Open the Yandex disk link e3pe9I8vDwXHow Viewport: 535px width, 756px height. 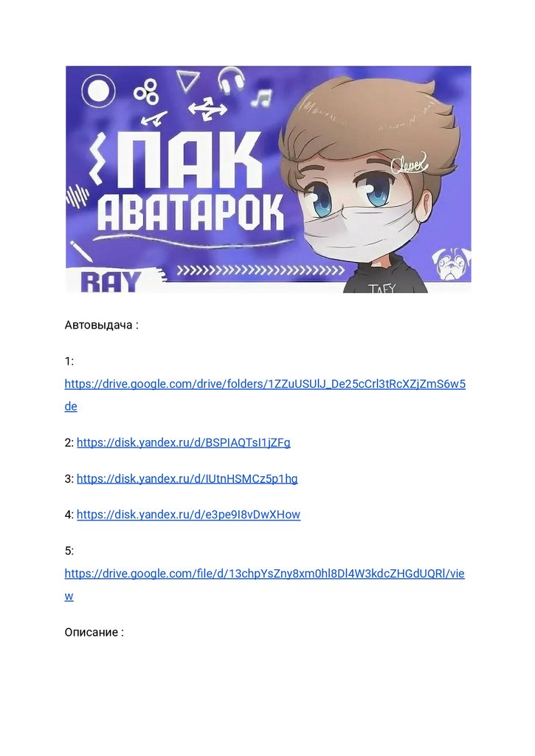click(x=188, y=515)
